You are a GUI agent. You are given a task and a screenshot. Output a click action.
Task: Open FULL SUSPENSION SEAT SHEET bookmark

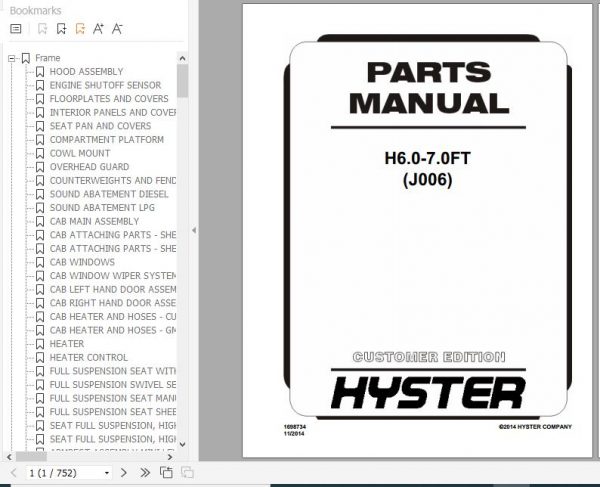tap(113, 412)
